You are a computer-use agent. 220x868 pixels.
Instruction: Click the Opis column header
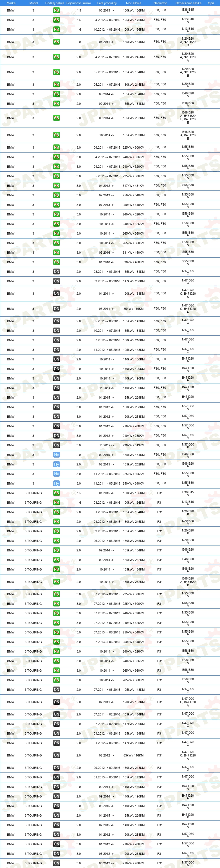coord(211,3)
